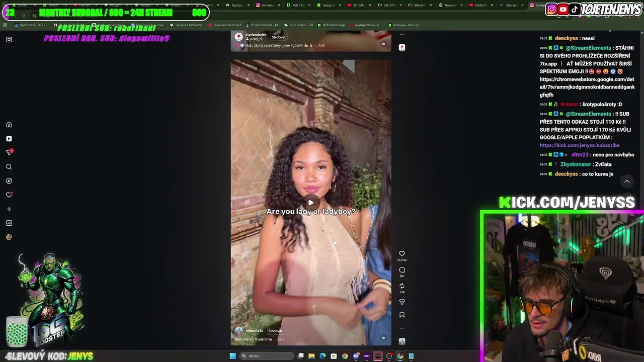Open TikTok icon in stream overlay
The image size is (644, 362).
pos(575,9)
